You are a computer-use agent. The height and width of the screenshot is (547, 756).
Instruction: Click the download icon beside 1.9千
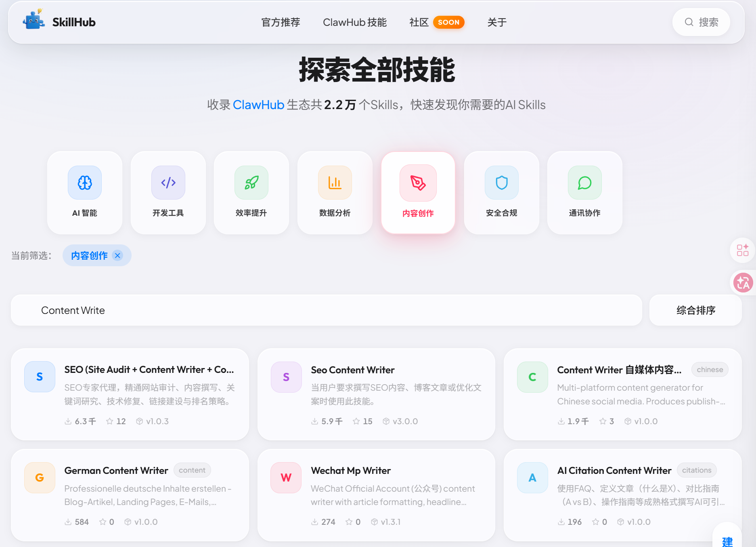click(561, 421)
